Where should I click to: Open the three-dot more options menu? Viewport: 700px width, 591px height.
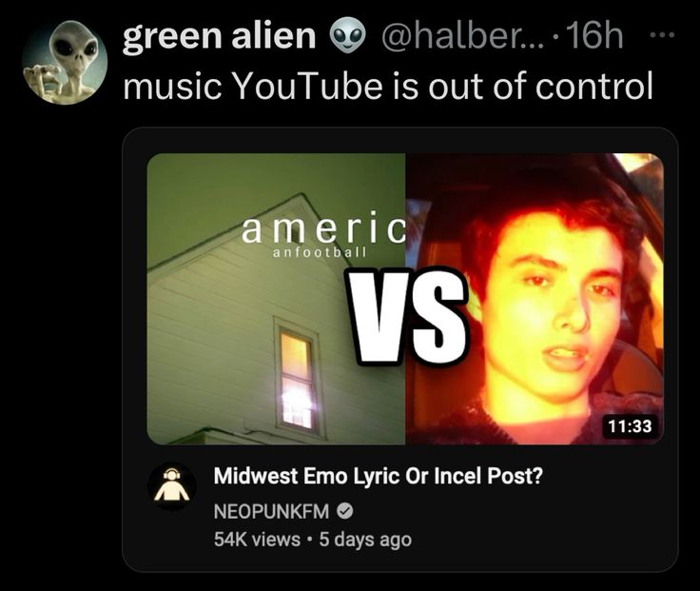coord(663,33)
